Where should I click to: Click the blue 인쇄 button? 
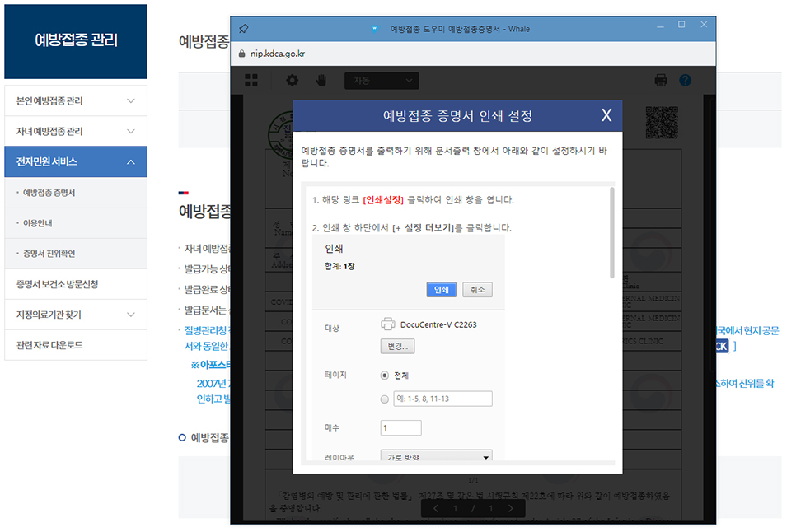pyautogui.click(x=441, y=290)
